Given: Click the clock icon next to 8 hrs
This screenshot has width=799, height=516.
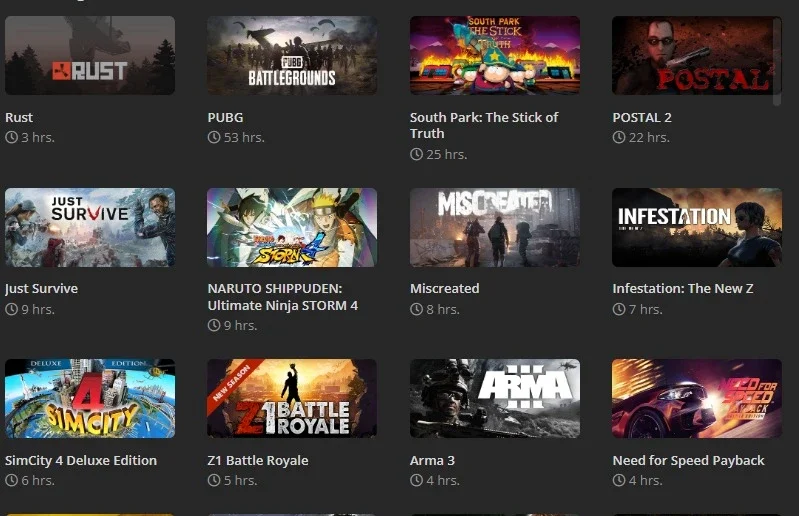Looking at the screenshot, I should tap(416, 309).
